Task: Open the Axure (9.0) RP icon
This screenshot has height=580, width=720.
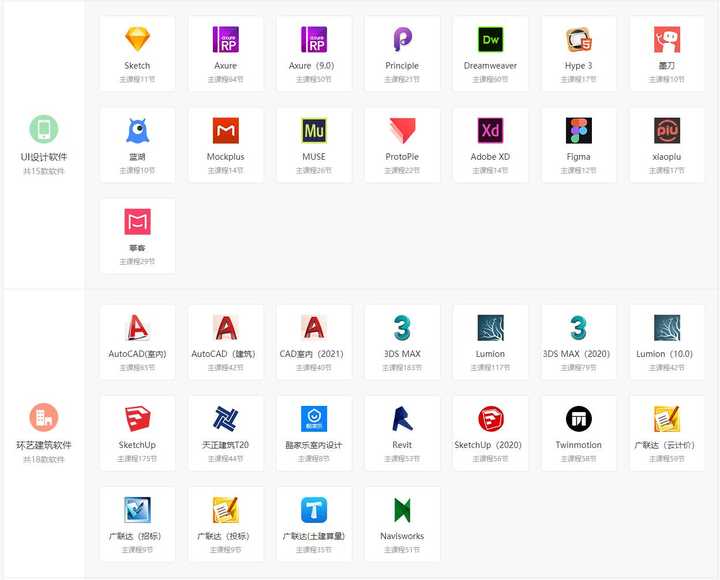Action: (314, 39)
